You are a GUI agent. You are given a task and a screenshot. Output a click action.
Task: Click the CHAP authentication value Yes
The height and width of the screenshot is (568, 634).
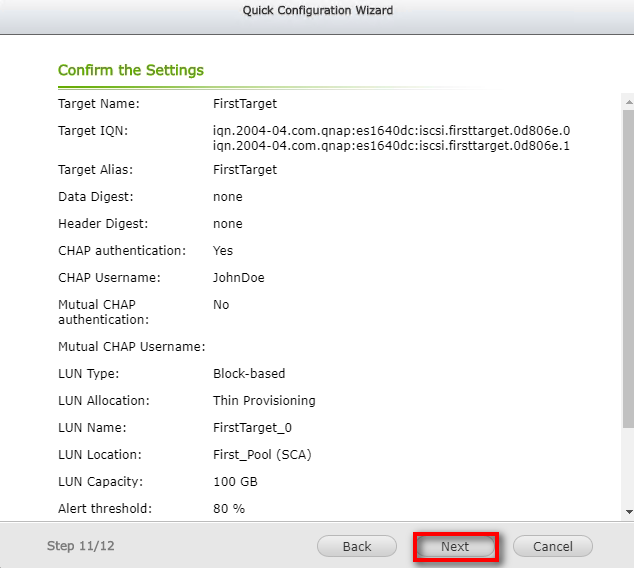point(223,250)
